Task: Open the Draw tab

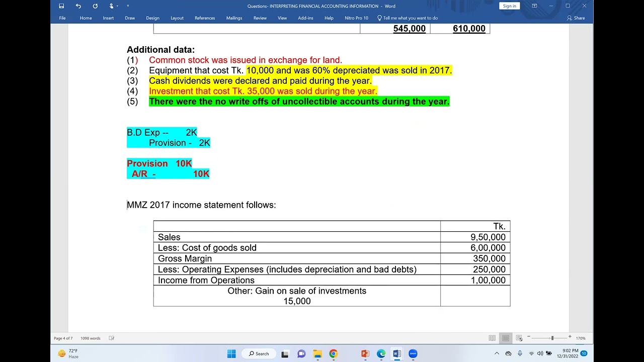Action: pos(130,18)
